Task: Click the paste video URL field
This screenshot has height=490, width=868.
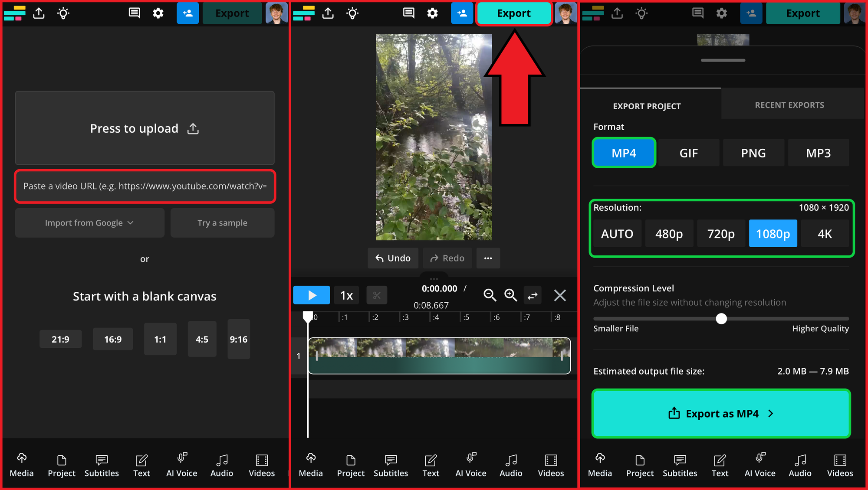Action: (x=145, y=186)
